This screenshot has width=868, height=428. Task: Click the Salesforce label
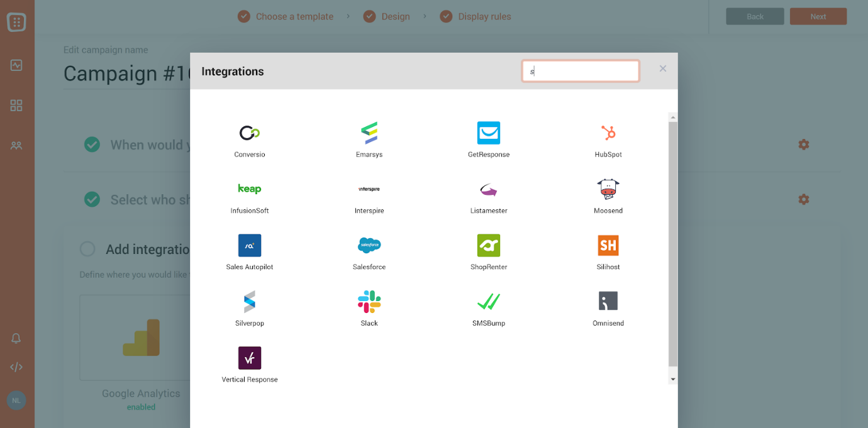point(369,267)
